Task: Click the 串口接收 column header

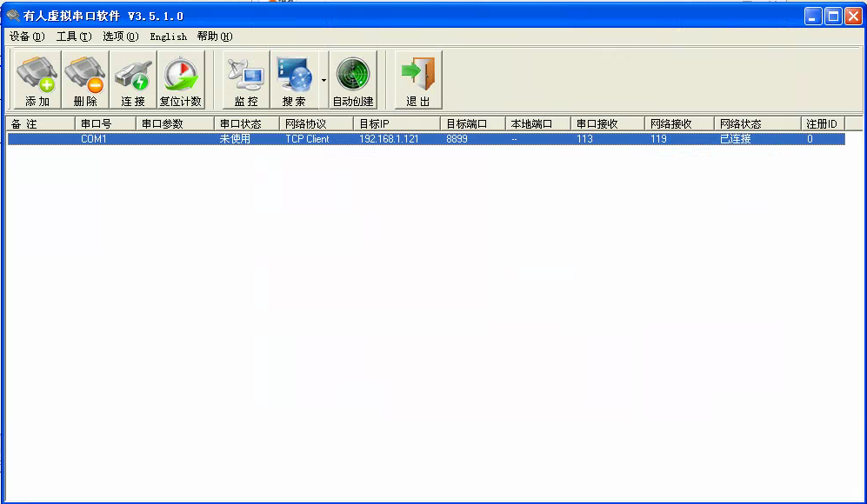Action: 608,123
